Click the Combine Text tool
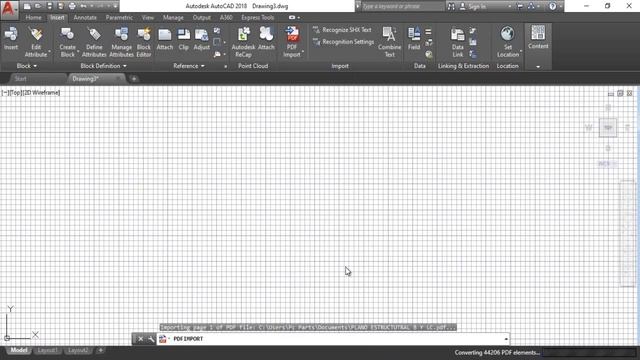 389,42
